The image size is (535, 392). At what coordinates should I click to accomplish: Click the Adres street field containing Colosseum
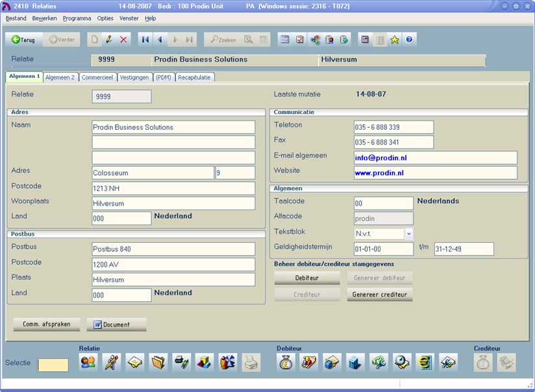click(153, 173)
